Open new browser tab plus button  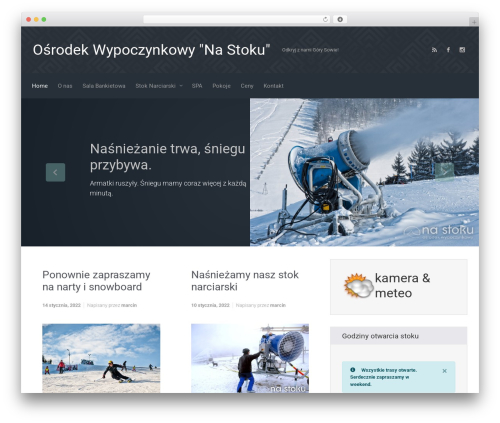474,22
